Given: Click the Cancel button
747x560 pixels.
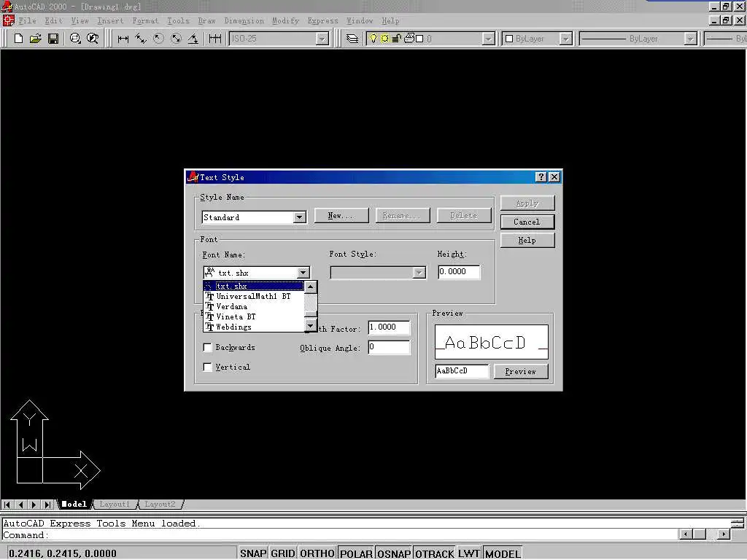Looking at the screenshot, I should [x=527, y=222].
